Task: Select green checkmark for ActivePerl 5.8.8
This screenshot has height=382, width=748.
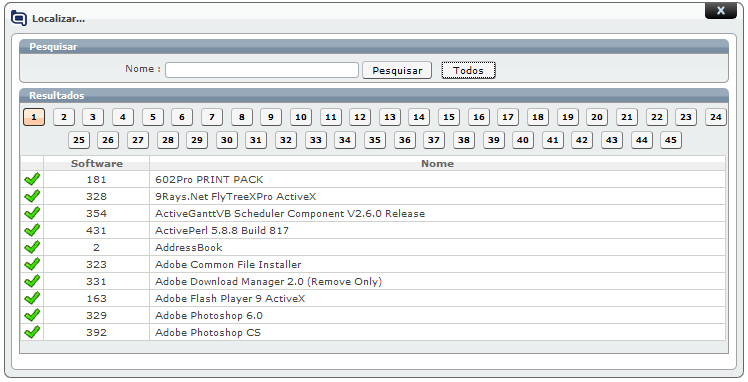Action: (32, 230)
